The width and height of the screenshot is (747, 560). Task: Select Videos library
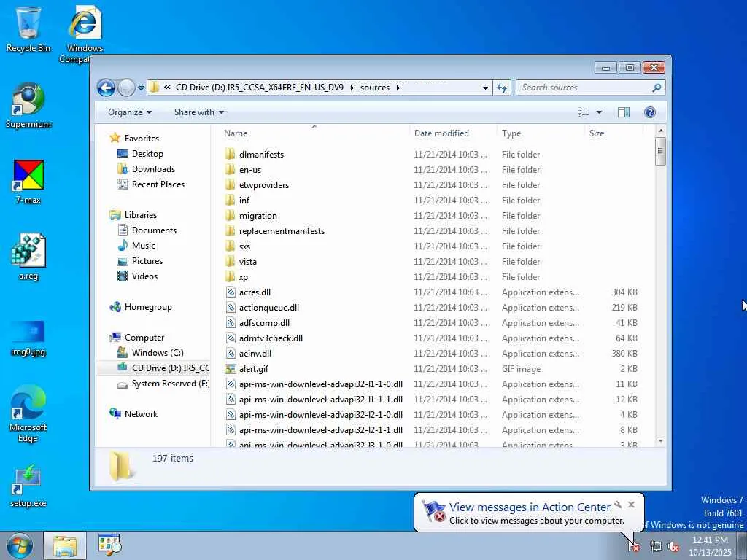144,276
